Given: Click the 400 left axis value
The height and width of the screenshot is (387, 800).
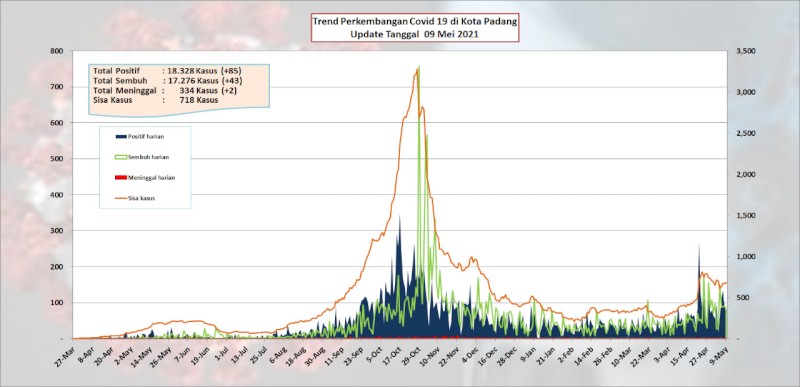Looking at the screenshot, I should (x=58, y=195).
